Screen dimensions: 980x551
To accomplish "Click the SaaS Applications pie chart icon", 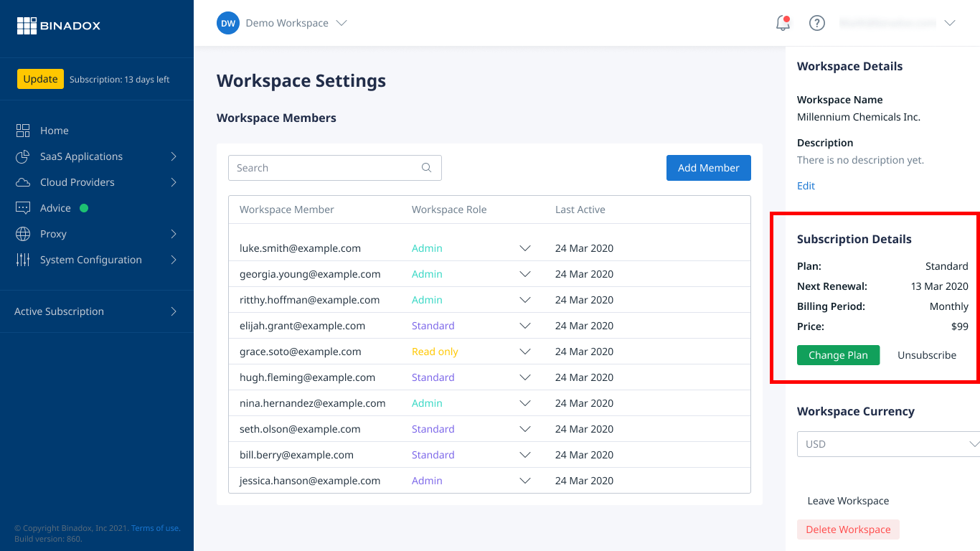I will click(23, 156).
